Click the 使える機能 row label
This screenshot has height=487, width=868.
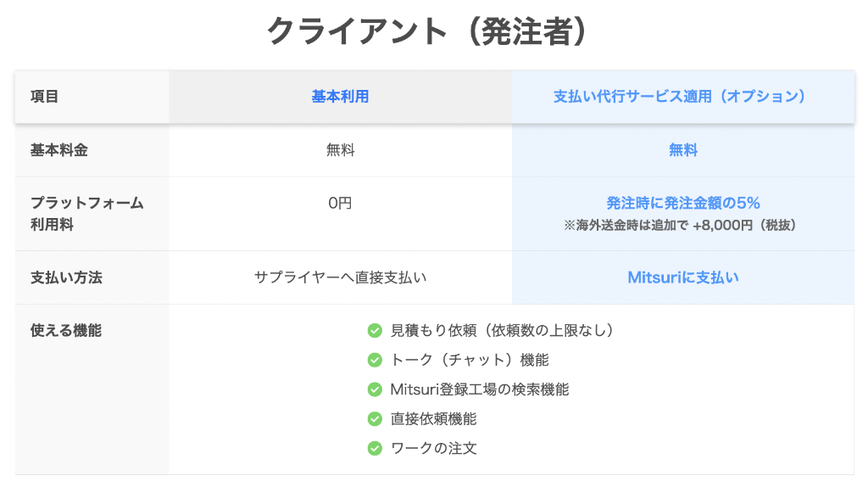(66, 331)
